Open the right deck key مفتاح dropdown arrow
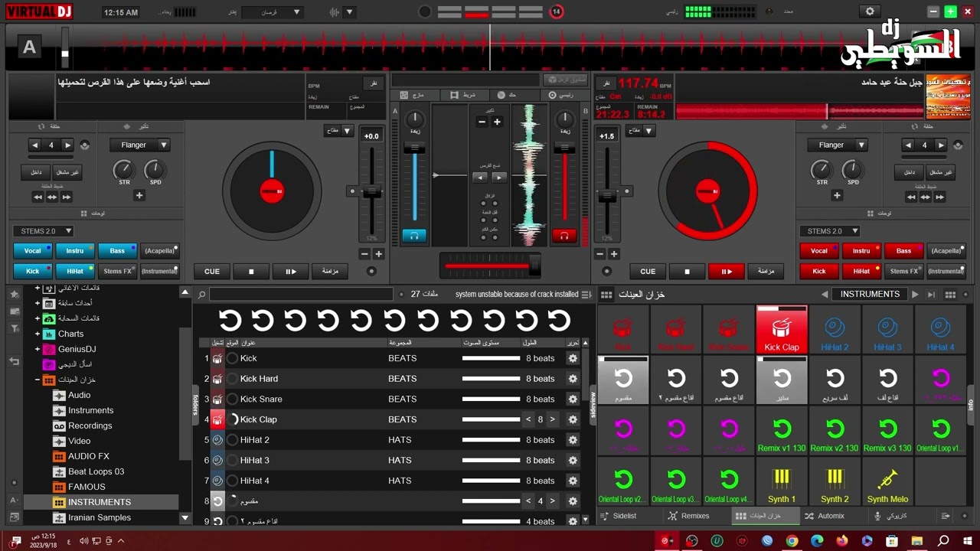 click(649, 131)
